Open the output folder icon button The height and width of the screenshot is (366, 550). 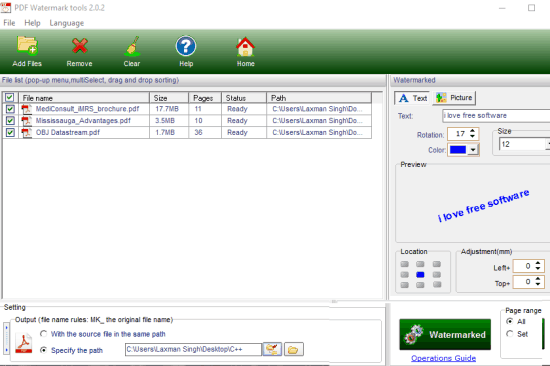pyautogui.click(x=294, y=350)
